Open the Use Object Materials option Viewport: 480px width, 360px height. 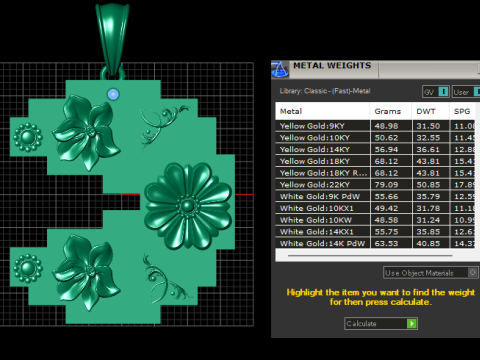[x=431, y=273]
